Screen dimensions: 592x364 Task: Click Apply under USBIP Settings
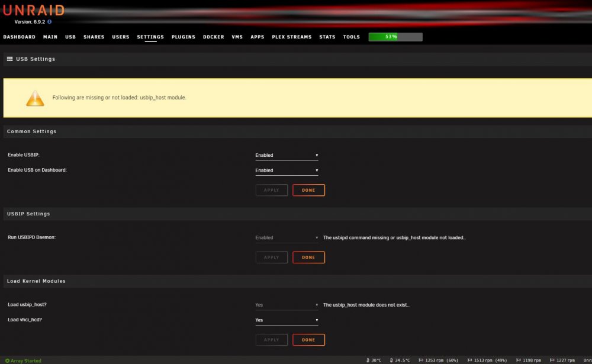pyautogui.click(x=272, y=257)
